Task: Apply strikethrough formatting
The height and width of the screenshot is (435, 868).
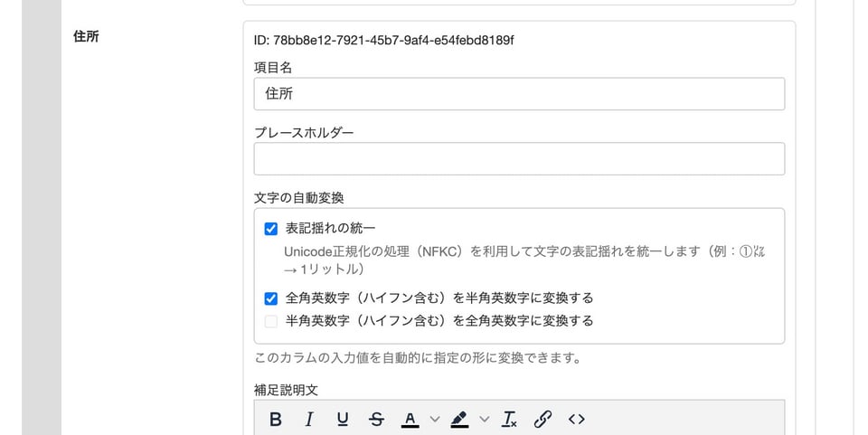Action: [x=376, y=419]
